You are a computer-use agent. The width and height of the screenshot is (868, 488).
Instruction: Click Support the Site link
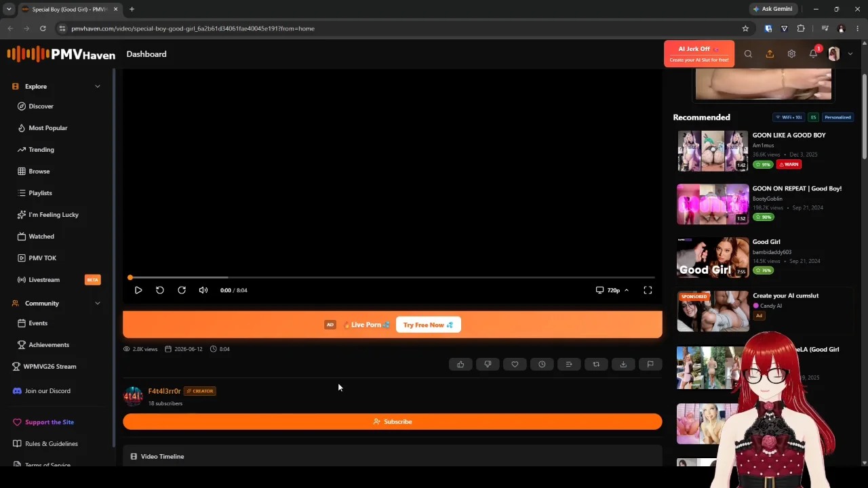[x=50, y=422]
